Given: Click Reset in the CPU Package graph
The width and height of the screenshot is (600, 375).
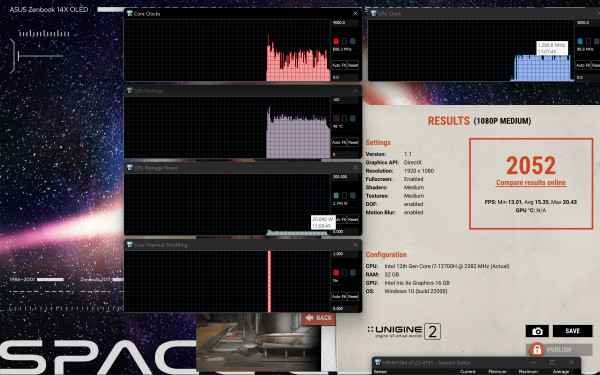Looking at the screenshot, I should [x=353, y=142].
